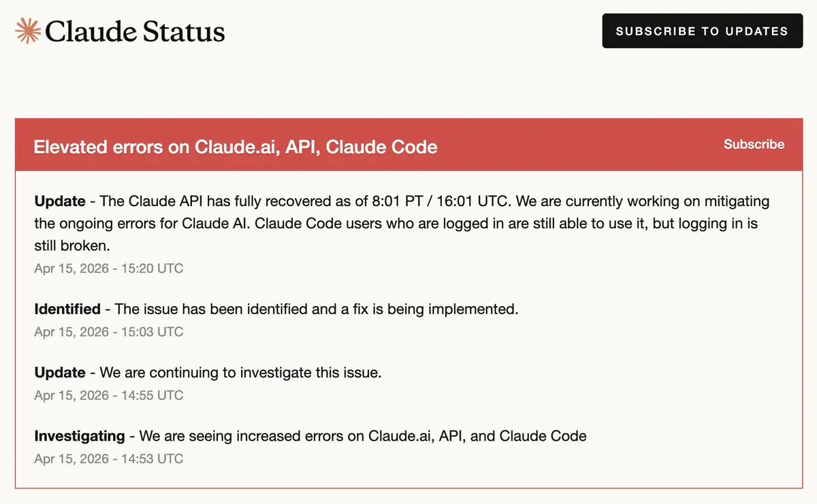Viewport: 817px width, 504px height.
Task: Select the 14:53 UTC timestamp
Action: (x=109, y=458)
